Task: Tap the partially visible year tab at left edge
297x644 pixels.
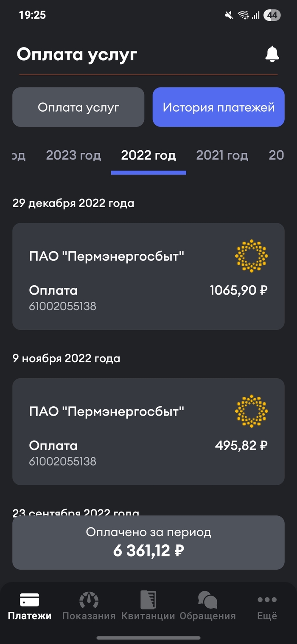Action: click(x=19, y=155)
